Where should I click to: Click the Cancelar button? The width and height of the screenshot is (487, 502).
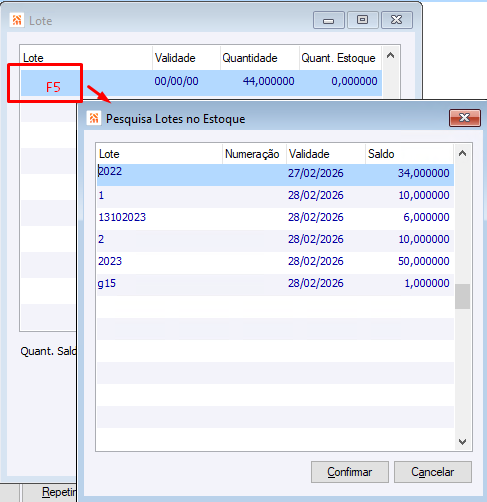(x=433, y=472)
